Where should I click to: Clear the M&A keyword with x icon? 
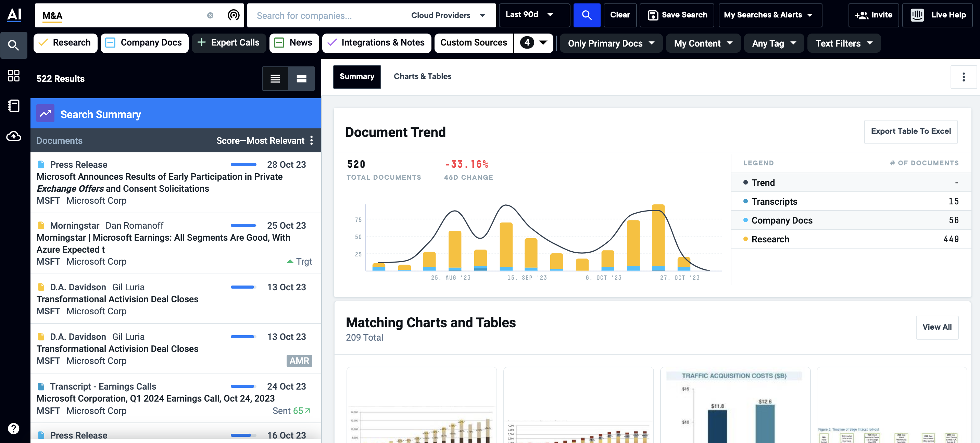[x=210, y=15]
